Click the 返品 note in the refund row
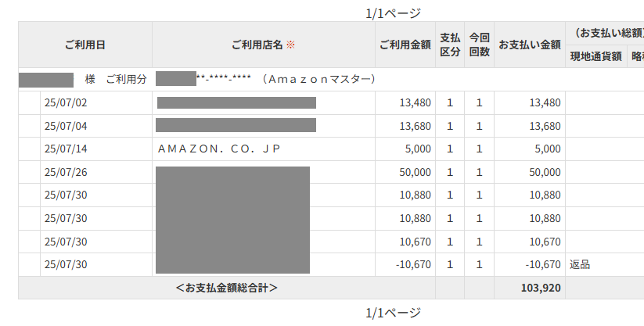Viewport: 644px width, 326px height. pyautogui.click(x=580, y=264)
